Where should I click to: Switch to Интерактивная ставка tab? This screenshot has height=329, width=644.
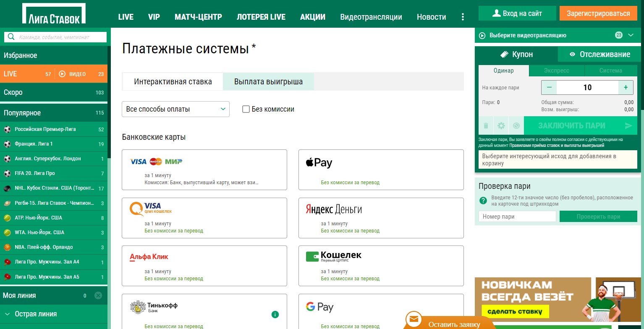pyautogui.click(x=173, y=82)
